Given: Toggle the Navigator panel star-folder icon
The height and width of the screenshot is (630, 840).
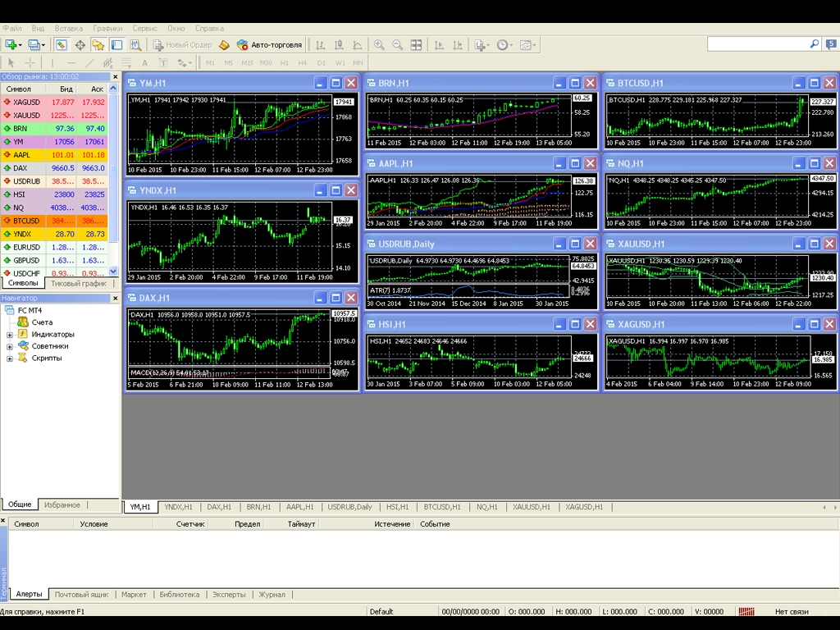Looking at the screenshot, I should 98,45.
